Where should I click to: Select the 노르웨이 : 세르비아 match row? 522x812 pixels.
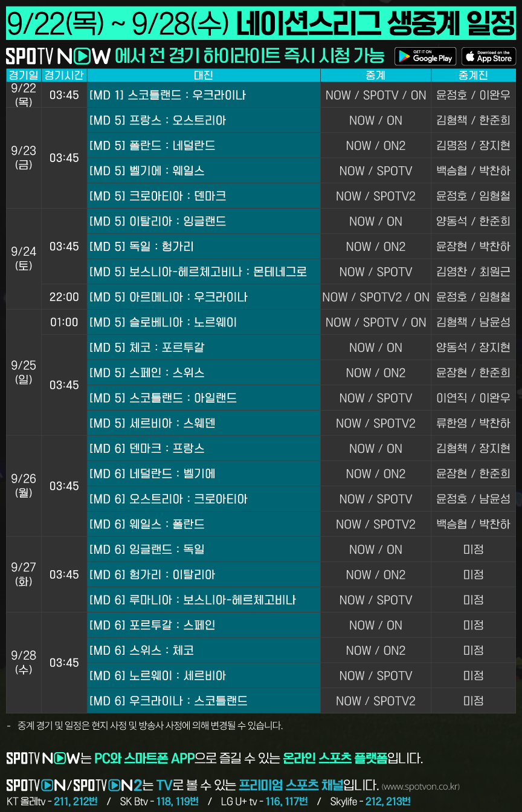click(204, 676)
